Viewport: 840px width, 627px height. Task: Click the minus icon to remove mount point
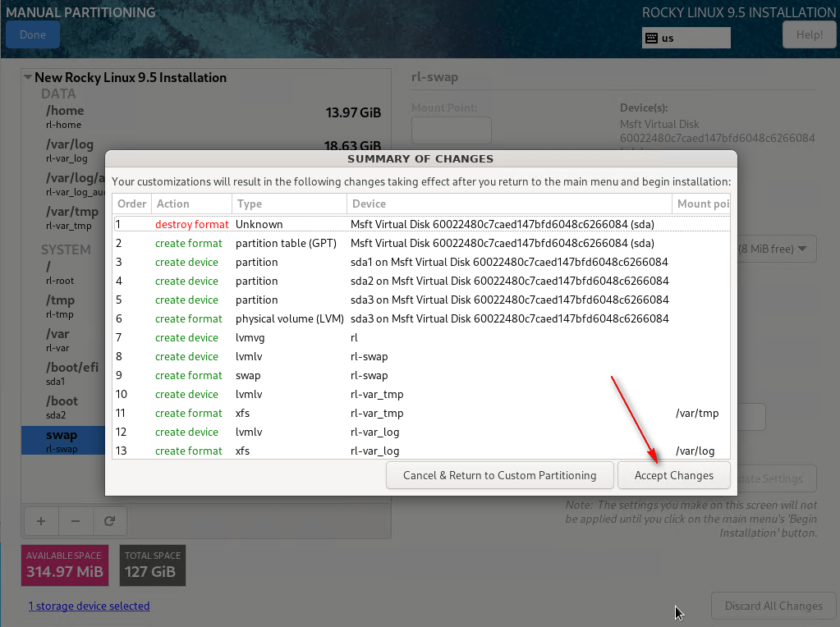tap(75, 520)
